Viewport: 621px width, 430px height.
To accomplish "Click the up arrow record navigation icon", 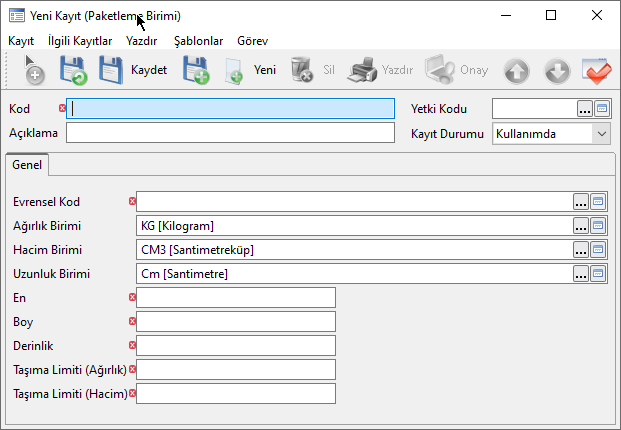I will coord(516,70).
